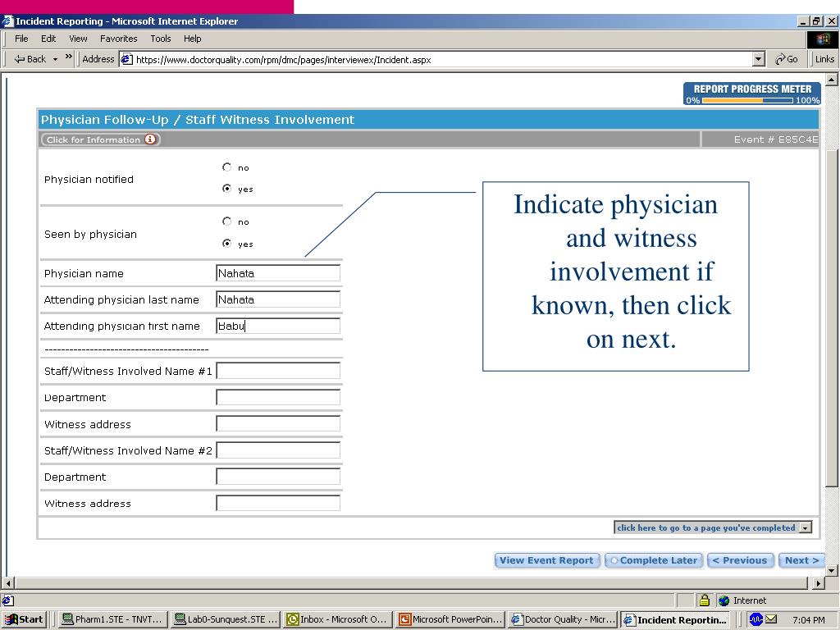Click the blue monitor tray icon

click(x=756, y=619)
